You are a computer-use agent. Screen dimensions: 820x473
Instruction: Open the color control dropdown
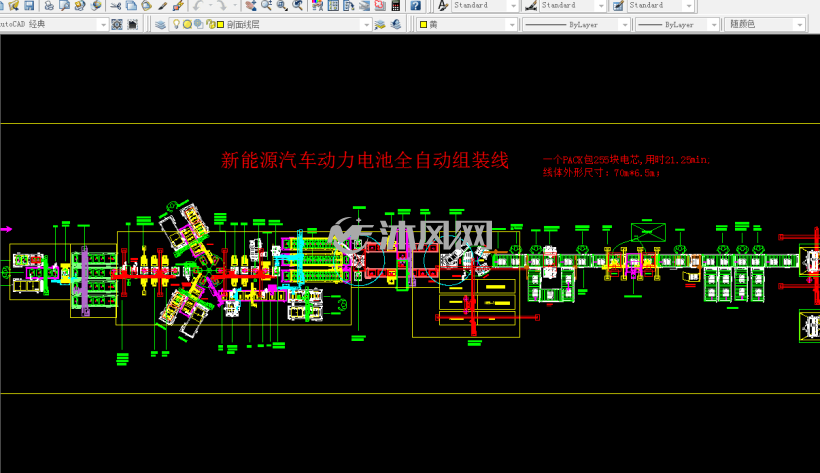coord(512,25)
